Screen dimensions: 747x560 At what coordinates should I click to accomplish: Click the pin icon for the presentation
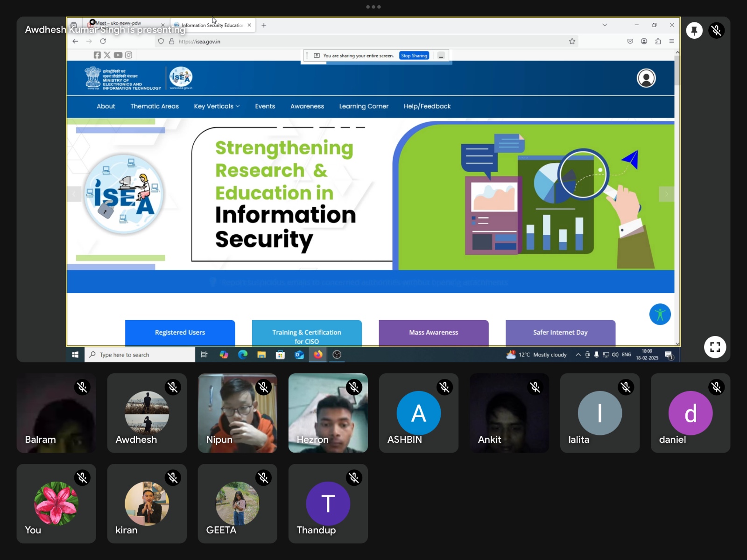pyautogui.click(x=694, y=31)
